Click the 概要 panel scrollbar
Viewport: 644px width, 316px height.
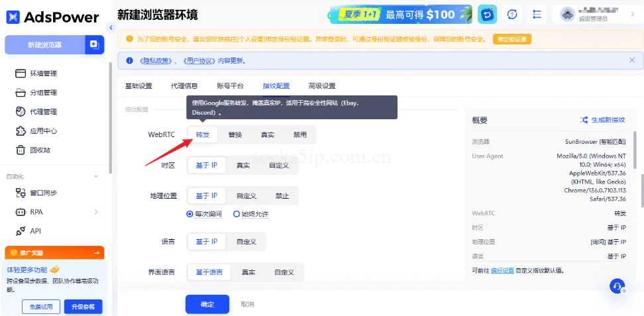coord(636,150)
